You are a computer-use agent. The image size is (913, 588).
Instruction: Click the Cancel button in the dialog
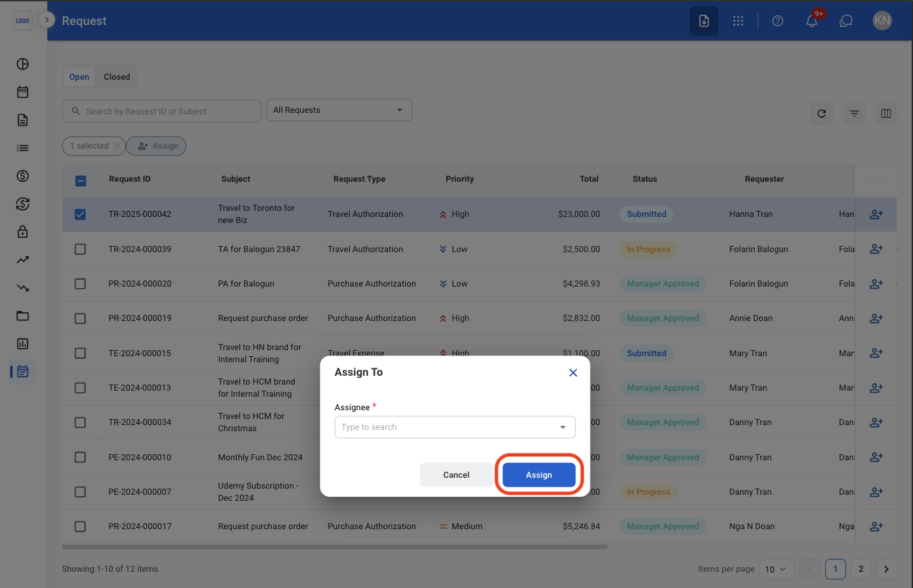(x=456, y=475)
